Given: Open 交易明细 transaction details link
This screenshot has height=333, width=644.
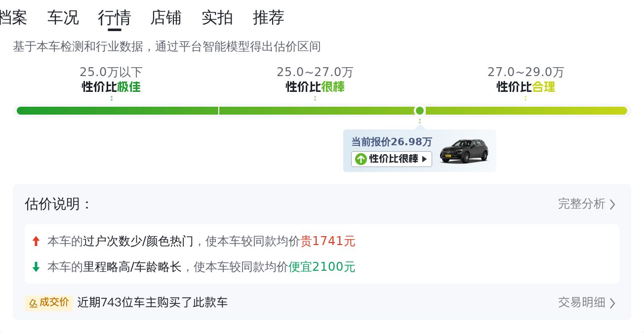Looking at the screenshot, I should (x=581, y=302).
